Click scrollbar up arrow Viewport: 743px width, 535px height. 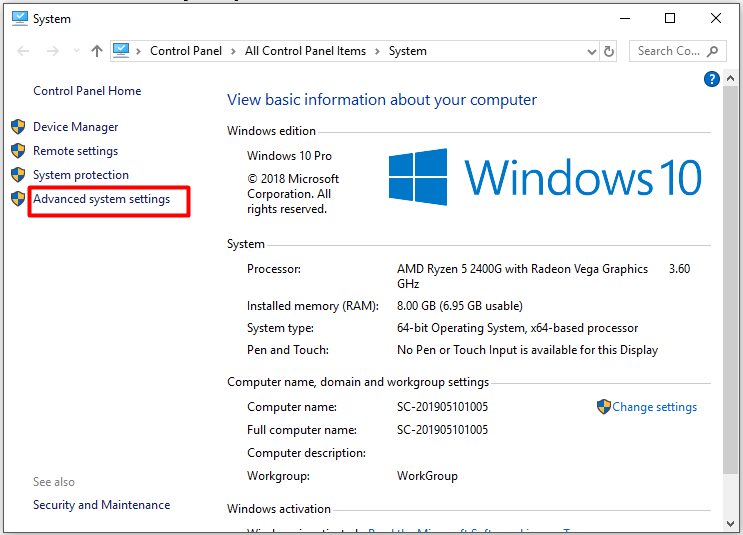[x=730, y=78]
